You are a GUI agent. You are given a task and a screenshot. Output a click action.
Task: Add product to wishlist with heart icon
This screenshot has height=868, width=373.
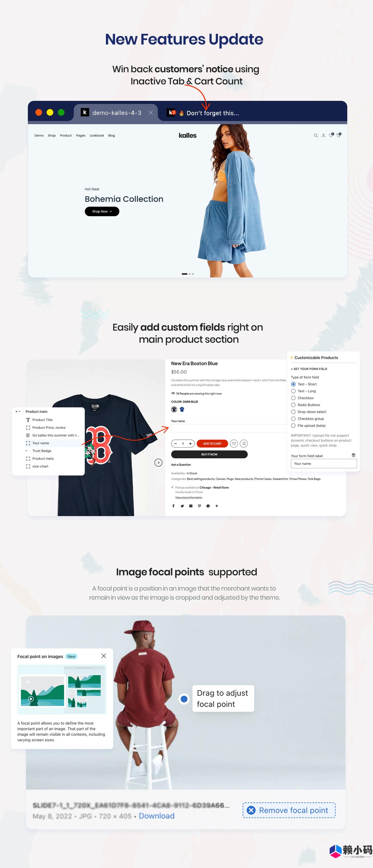click(x=234, y=443)
